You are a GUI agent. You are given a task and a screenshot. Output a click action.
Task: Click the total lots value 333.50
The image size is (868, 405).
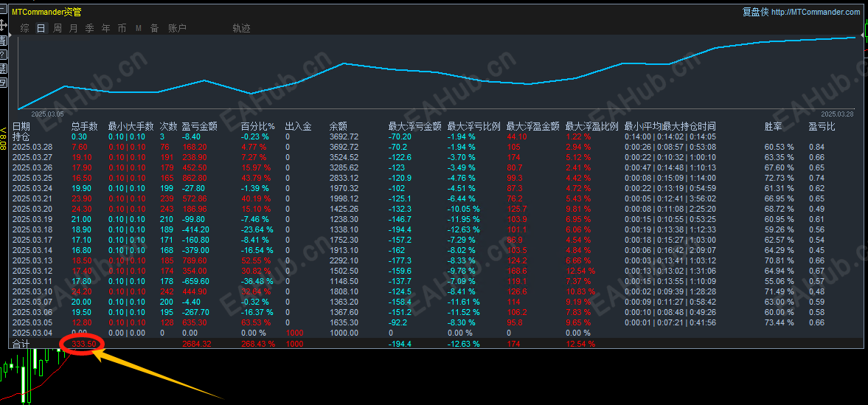(x=84, y=344)
